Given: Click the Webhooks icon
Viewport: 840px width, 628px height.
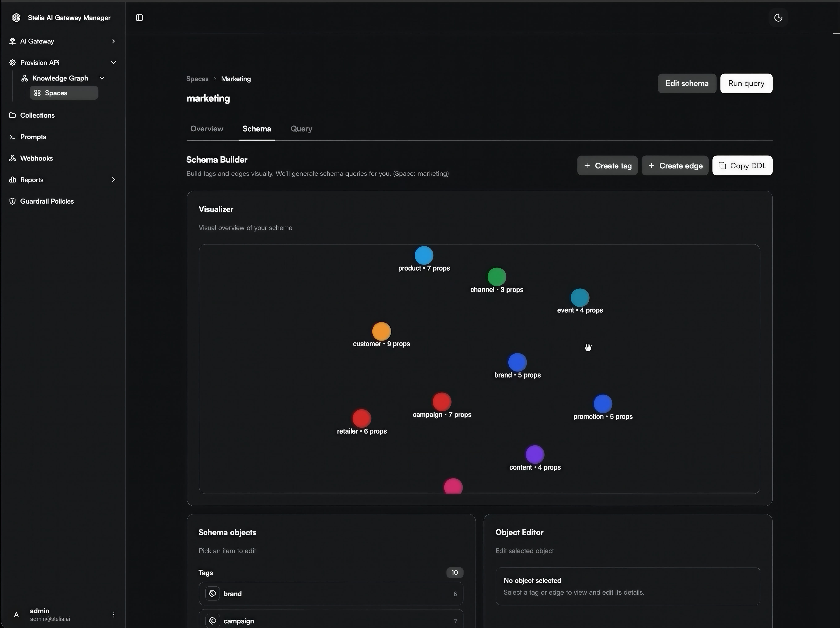Looking at the screenshot, I should (13, 158).
